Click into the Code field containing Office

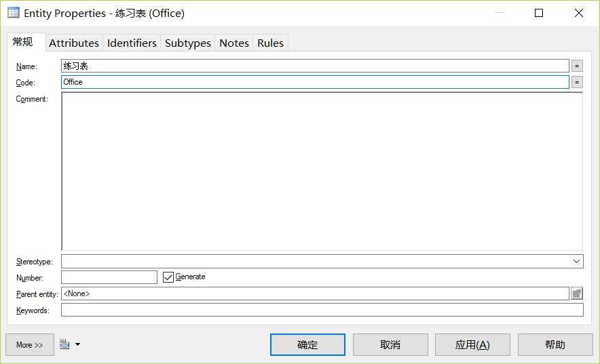[x=315, y=82]
